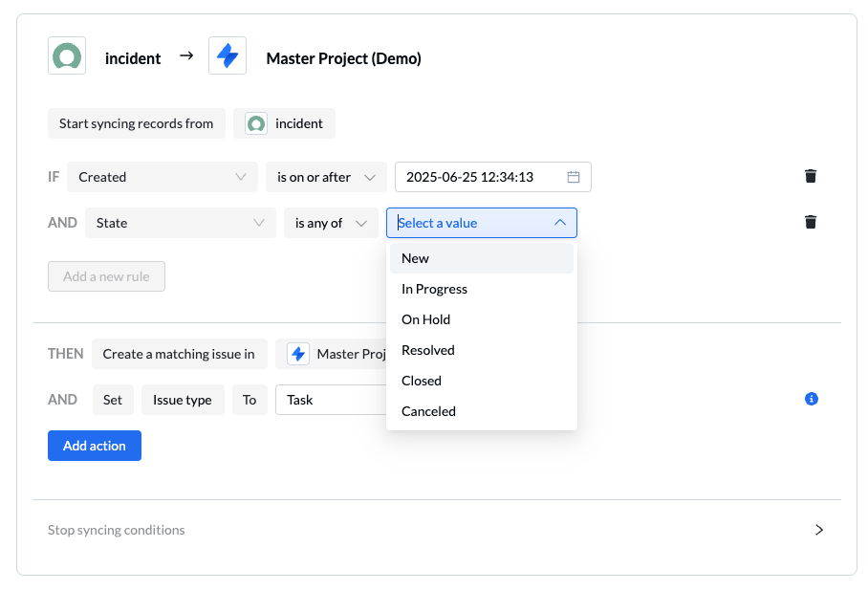
Task: Open the Created field dropdown
Action: 162,176
